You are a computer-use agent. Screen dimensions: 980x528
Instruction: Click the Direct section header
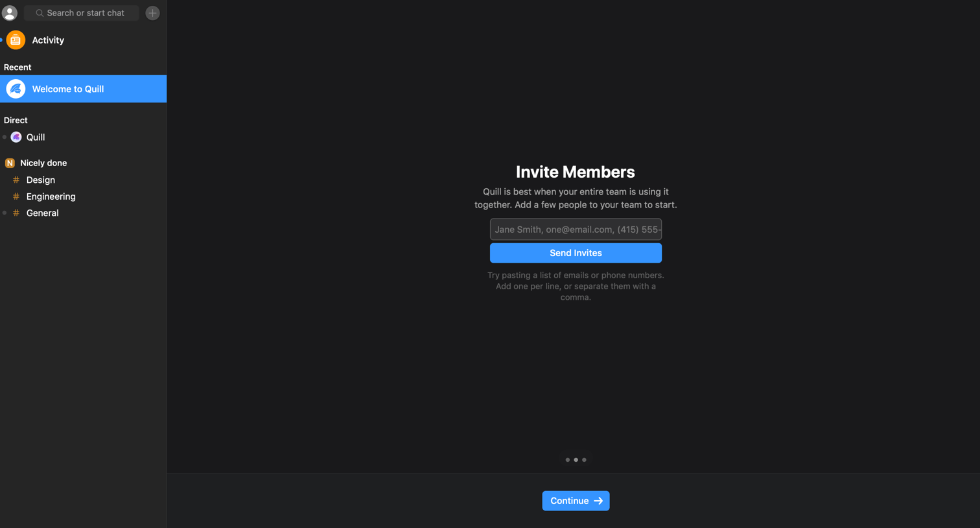(16, 120)
